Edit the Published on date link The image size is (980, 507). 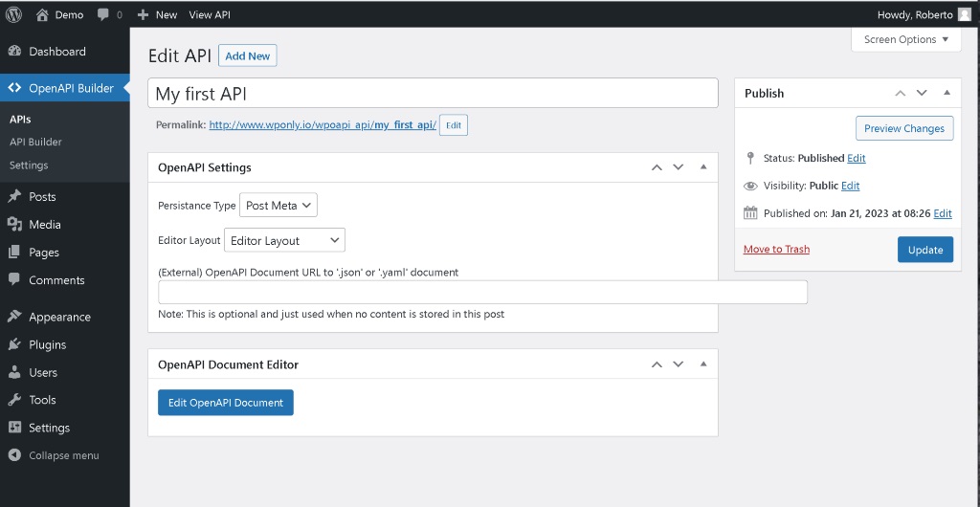click(943, 213)
